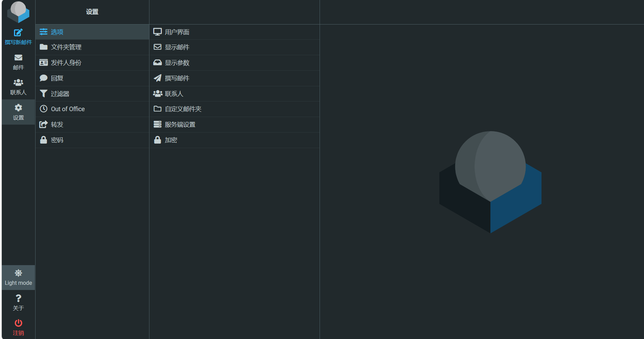Select 显示邮件 mail display preferences
Image resolution: width=644 pixels, height=339 pixels.
pyautogui.click(x=177, y=47)
